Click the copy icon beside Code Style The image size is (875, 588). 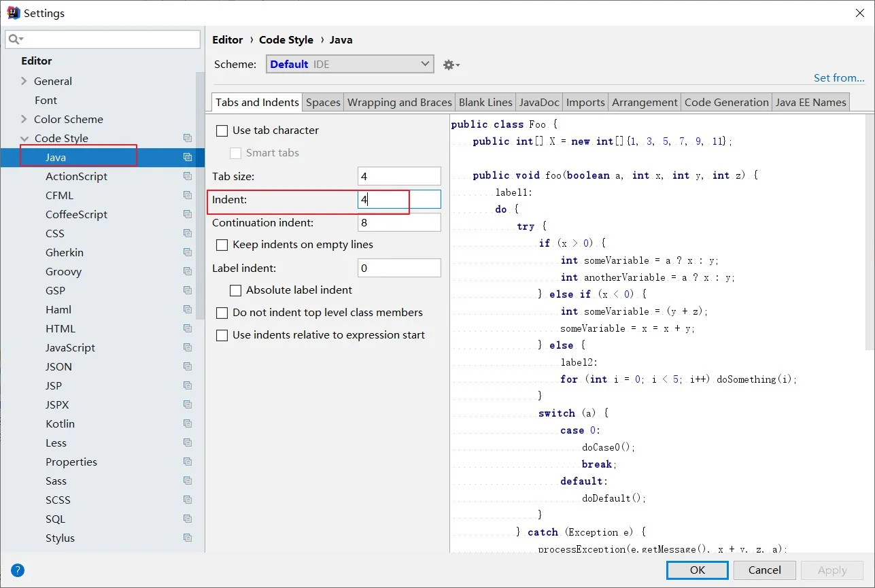pyautogui.click(x=188, y=138)
